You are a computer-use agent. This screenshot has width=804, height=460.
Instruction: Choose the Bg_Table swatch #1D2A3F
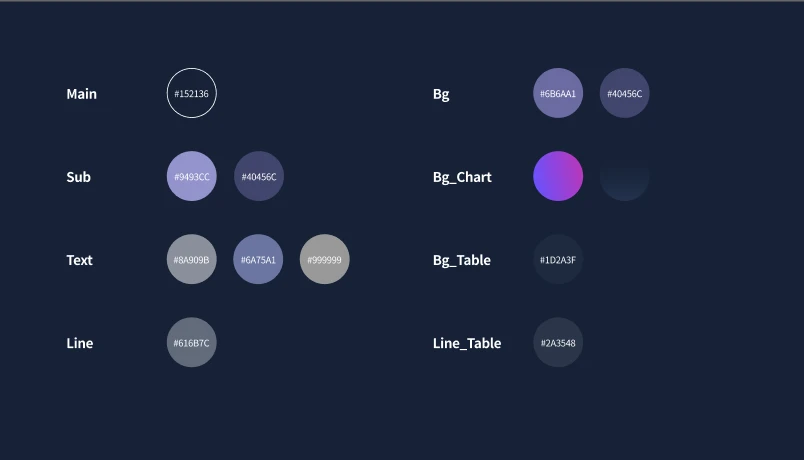[558, 259]
